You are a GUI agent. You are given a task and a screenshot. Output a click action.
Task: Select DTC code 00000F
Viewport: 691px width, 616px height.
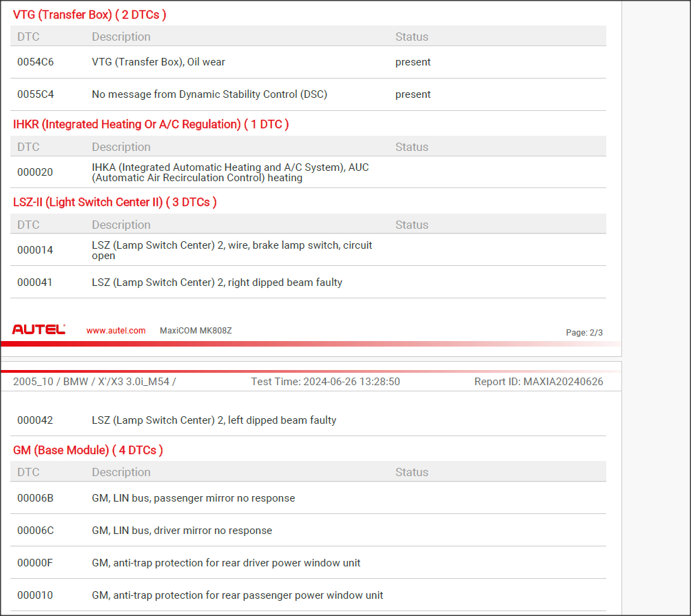tap(35, 563)
